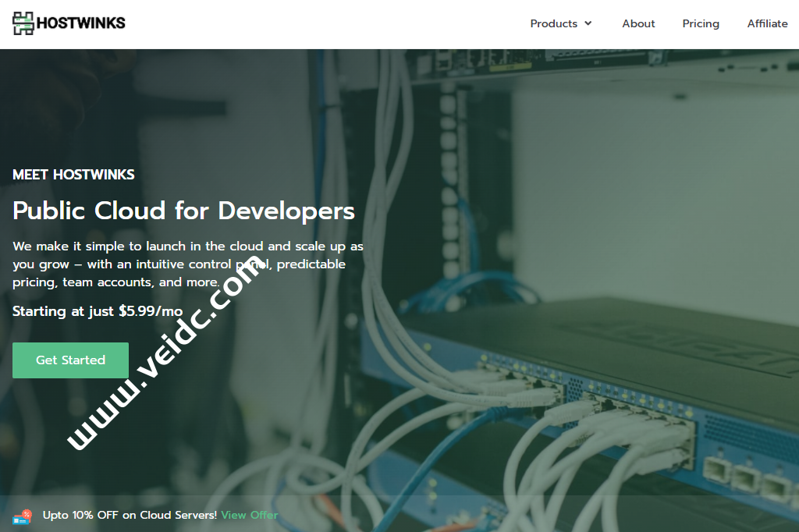The width and height of the screenshot is (799, 532).
Task: Expand the Products dropdown chevron
Action: click(588, 23)
